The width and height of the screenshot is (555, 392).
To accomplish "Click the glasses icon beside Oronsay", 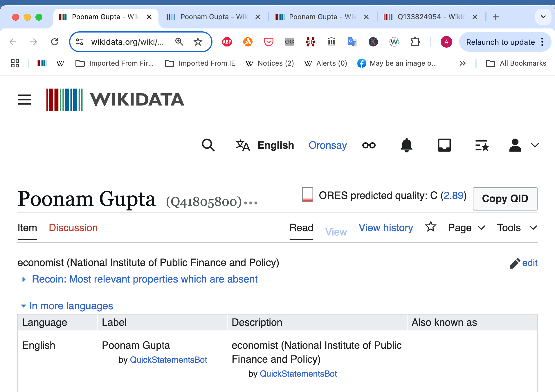I will click(369, 145).
